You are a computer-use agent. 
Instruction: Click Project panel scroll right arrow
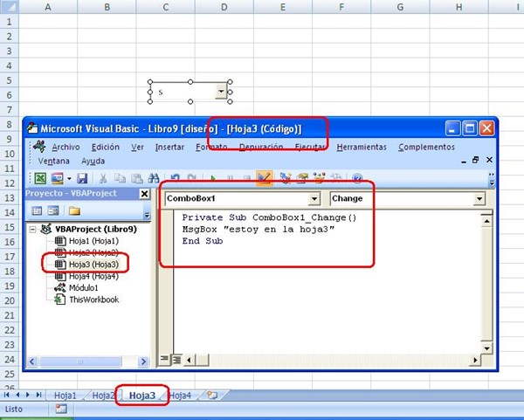coord(143,361)
